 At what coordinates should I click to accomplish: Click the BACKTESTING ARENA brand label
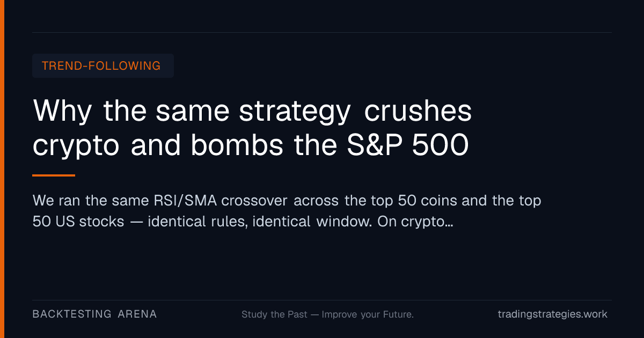[x=95, y=314]
